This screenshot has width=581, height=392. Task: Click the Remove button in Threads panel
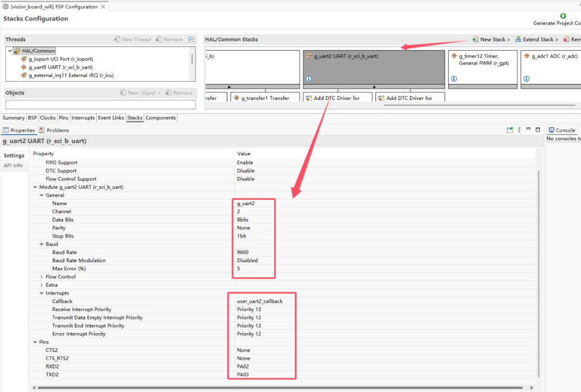[x=169, y=39]
